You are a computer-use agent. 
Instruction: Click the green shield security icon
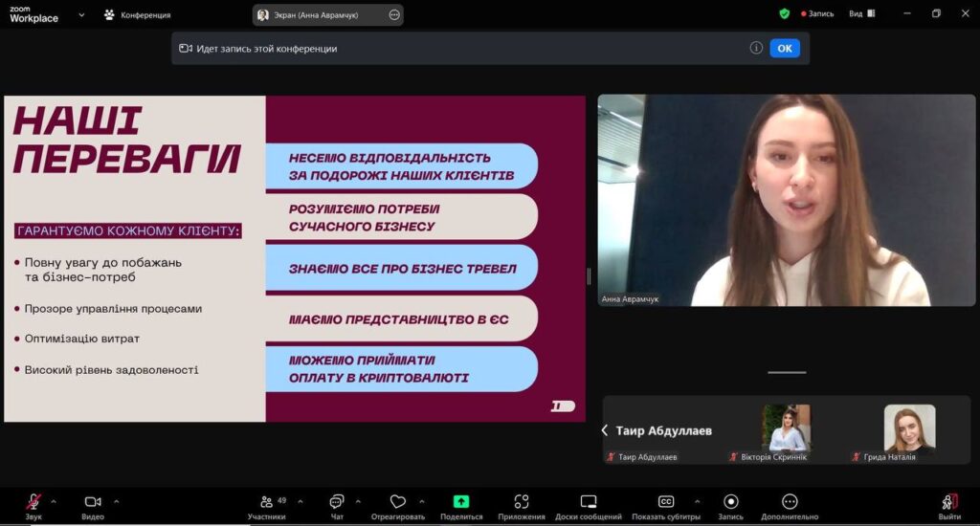(785, 14)
